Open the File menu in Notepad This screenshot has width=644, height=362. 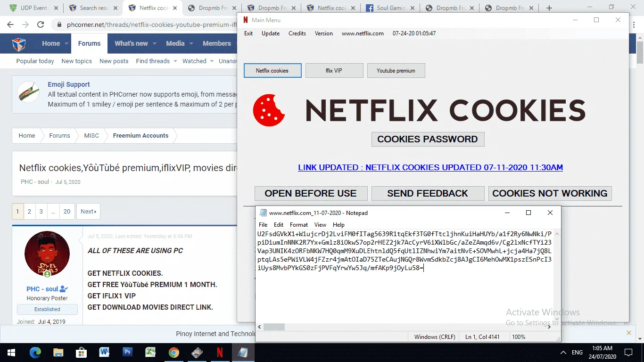(x=263, y=225)
